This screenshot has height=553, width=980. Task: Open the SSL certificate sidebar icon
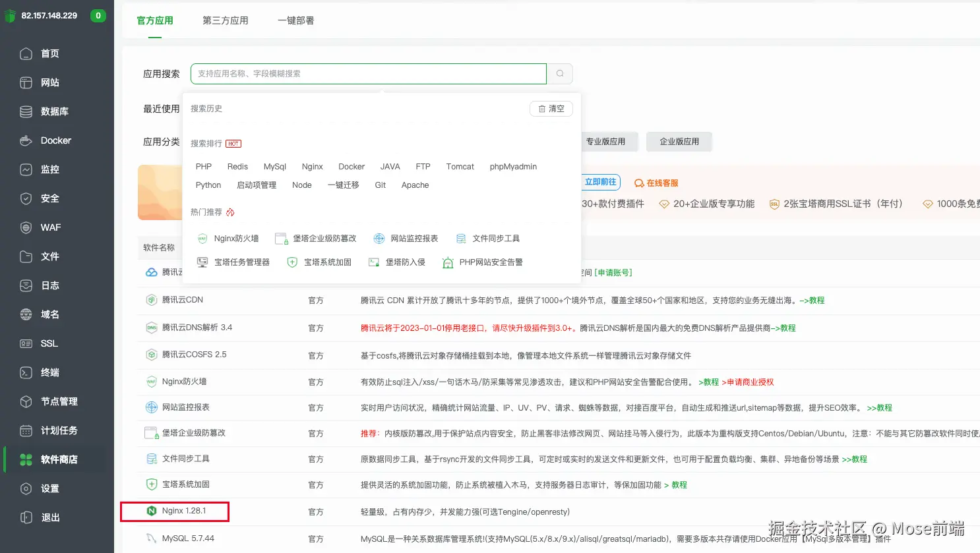tap(26, 343)
